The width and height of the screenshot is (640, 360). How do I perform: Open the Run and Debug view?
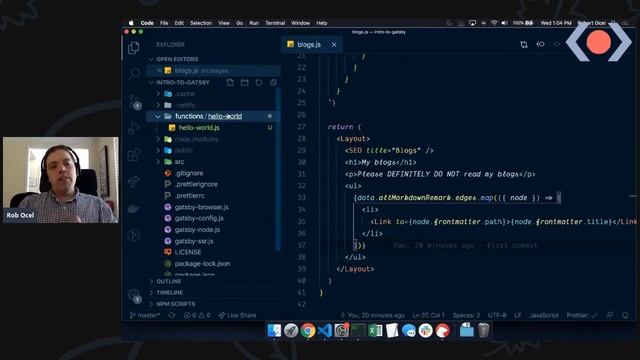[x=134, y=128]
